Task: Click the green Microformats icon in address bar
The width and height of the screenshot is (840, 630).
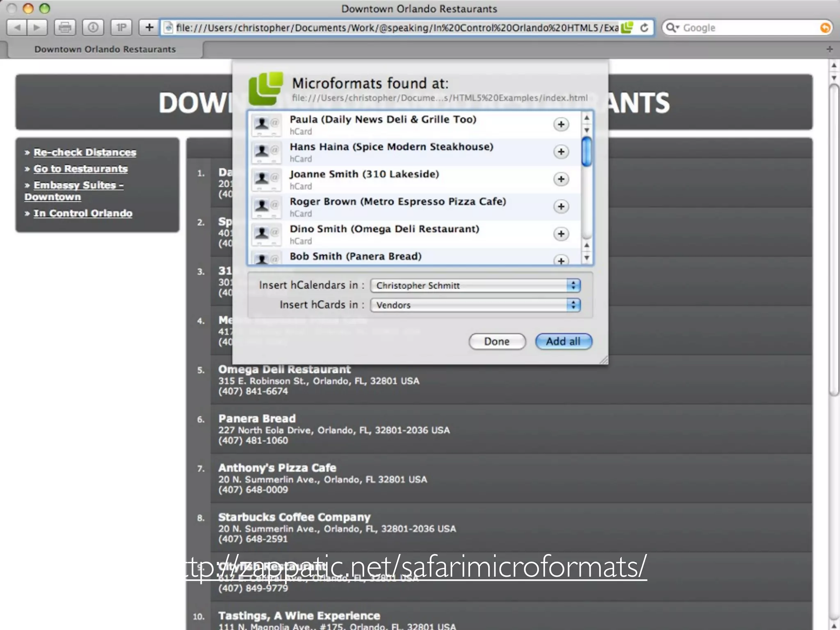Action: click(627, 27)
